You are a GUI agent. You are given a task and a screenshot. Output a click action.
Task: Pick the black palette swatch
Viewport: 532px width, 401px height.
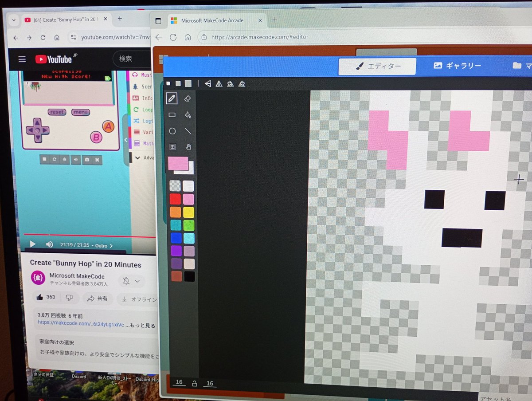coord(190,276)
